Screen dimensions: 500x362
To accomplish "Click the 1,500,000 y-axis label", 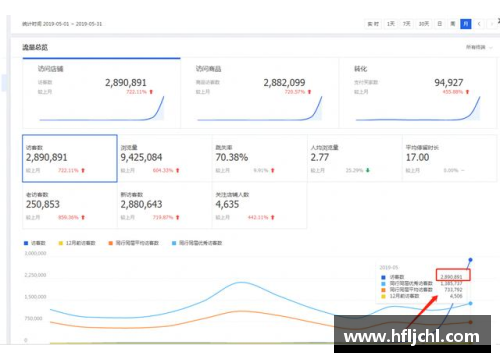I will [35, 297].
